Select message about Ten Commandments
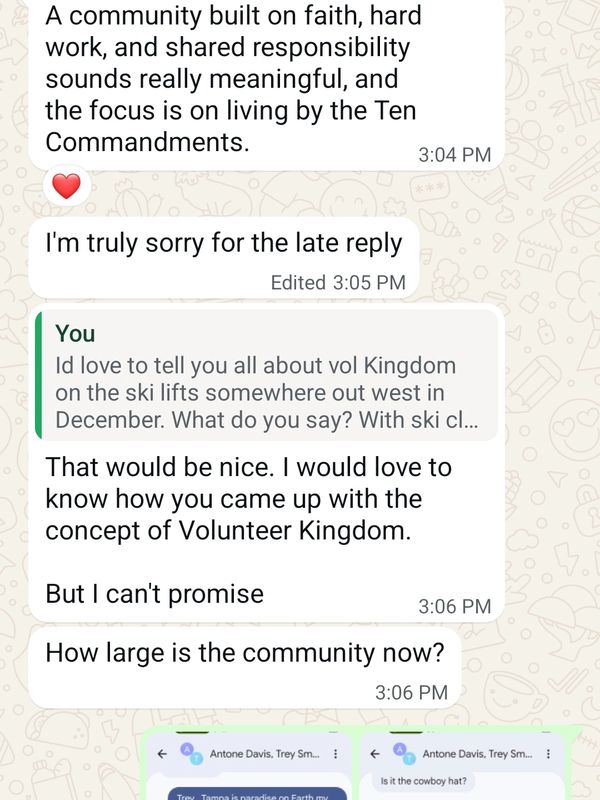600x800 pixels. tap(266, 83)
